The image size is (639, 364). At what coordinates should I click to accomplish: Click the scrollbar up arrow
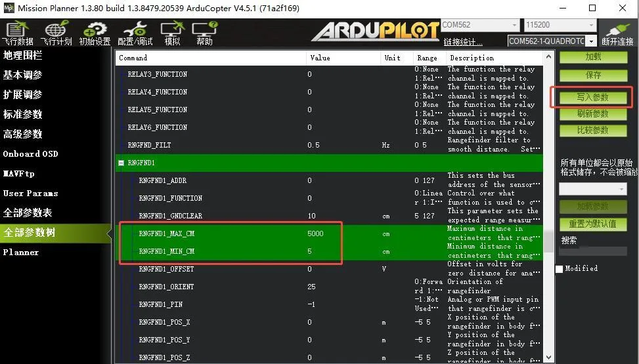pyautogui.click(x=548, y=57)
